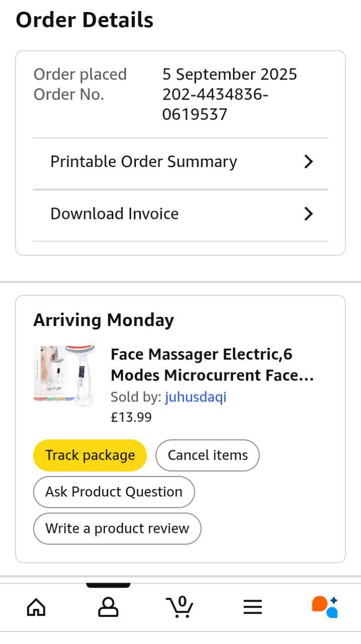Click the Cancel items button
Screen dimensions: 361x644
point(207,455)
